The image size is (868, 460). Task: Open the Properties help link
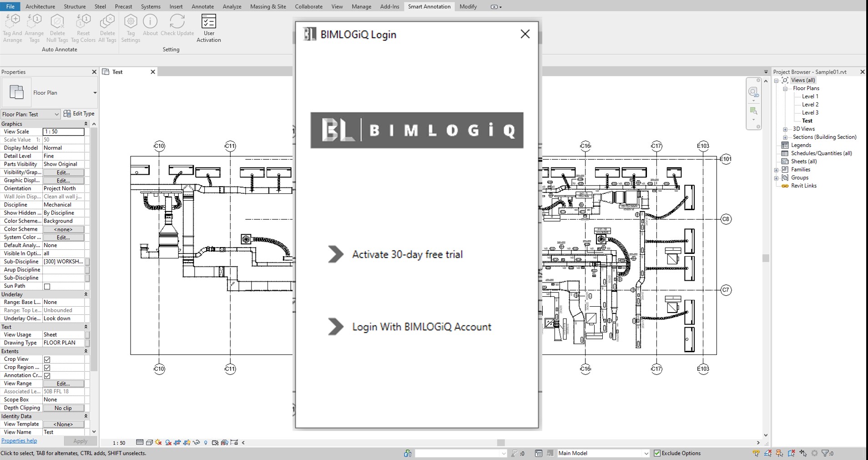tap(19, 441)
